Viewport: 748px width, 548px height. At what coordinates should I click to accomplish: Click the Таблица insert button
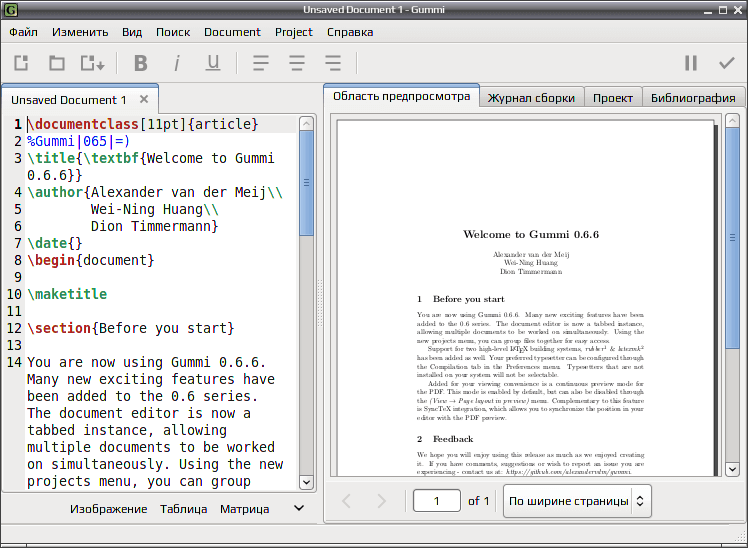[184, 509]
